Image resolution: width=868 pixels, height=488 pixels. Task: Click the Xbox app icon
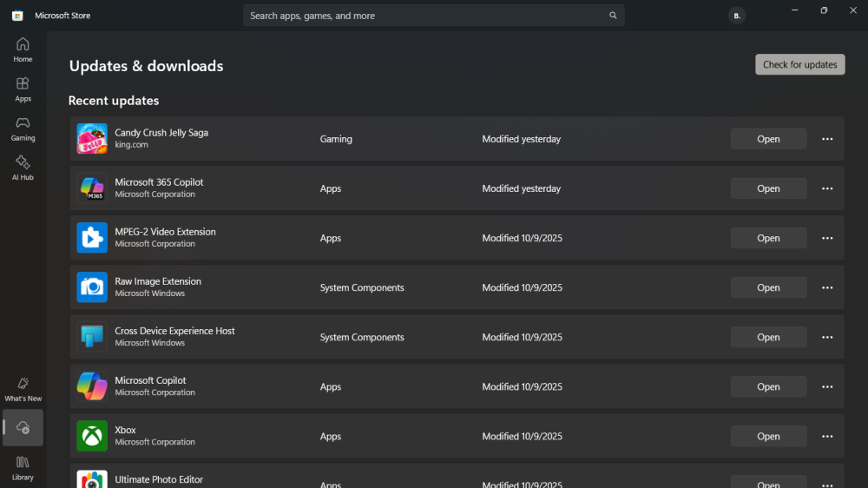click(92, 436)
